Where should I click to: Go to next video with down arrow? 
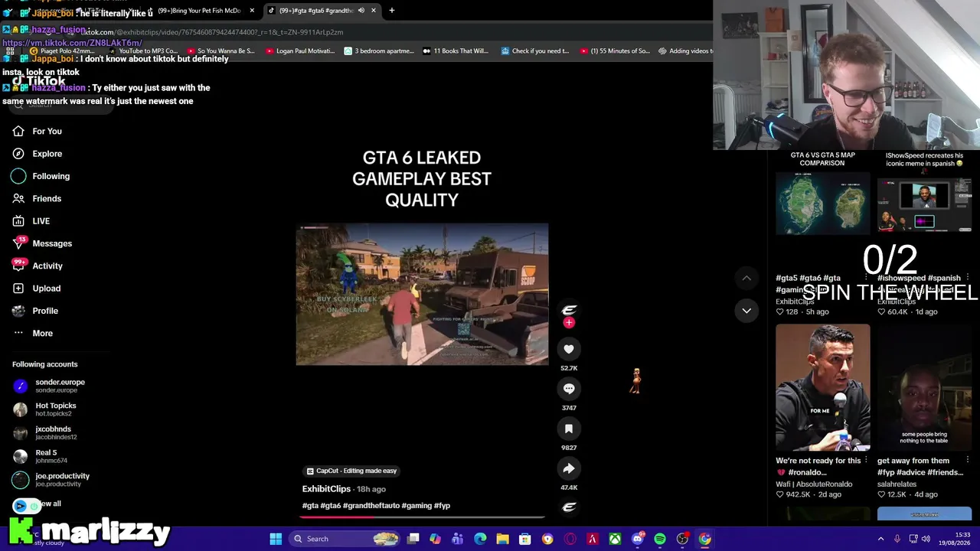click(x=746, y=311)
